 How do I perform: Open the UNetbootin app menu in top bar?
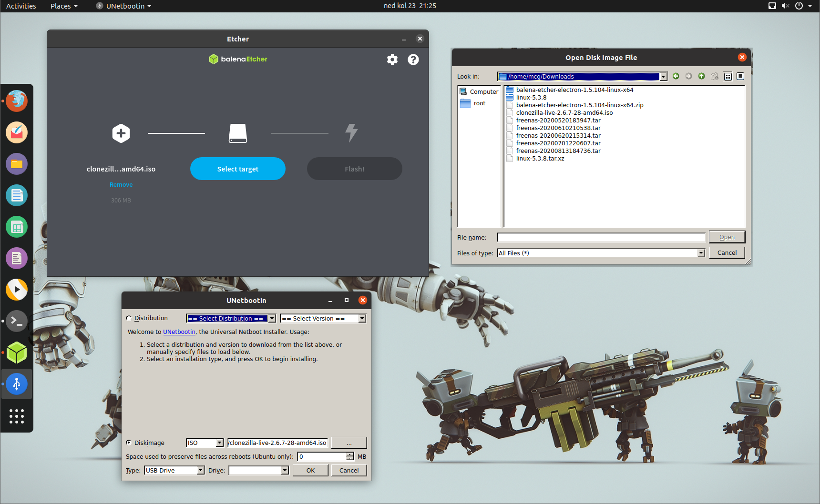click(x=124, y=6)
